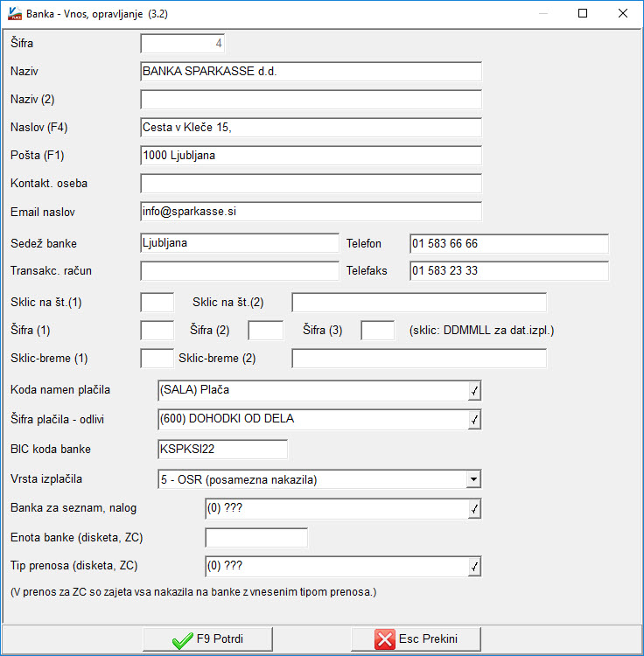Click the Koda namen plačila label

click(x=60, y=390)
